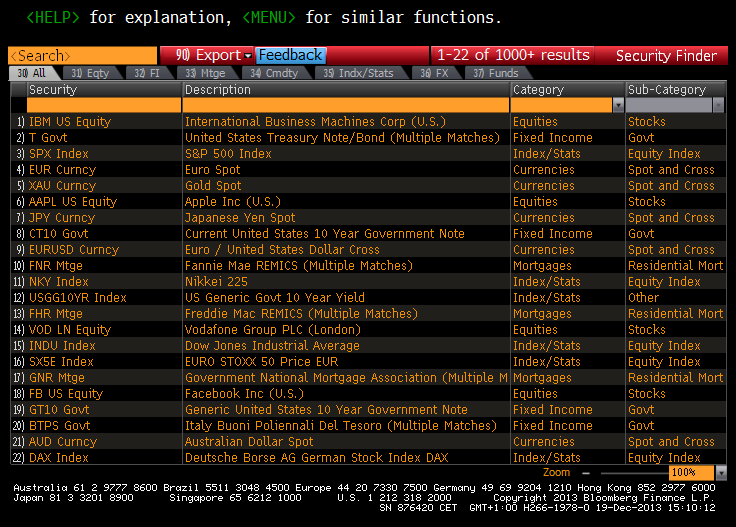
Task: Select the 100% zoom value field
Action: [x=691, y=473]
